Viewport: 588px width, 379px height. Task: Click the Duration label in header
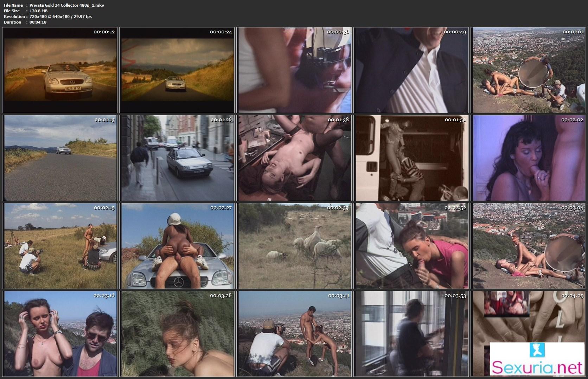13,22
